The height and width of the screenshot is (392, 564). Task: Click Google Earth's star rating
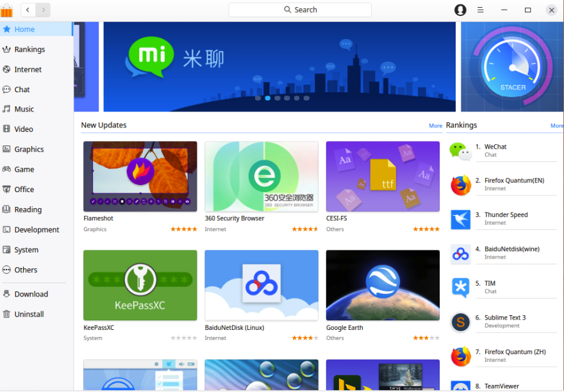426,338
